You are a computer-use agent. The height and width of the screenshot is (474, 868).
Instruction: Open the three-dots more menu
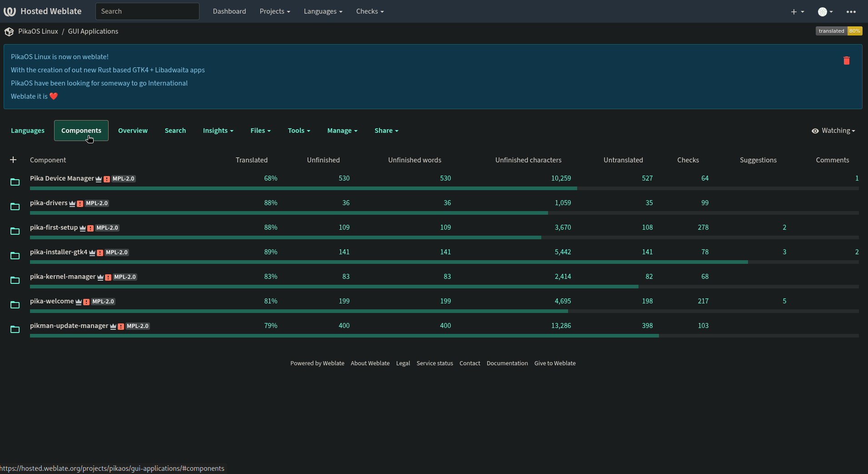pyautogui.click(x=851, y=12)
